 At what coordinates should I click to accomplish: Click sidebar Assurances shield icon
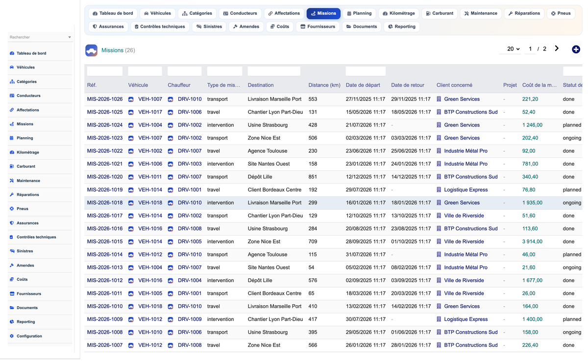point(12,223)
